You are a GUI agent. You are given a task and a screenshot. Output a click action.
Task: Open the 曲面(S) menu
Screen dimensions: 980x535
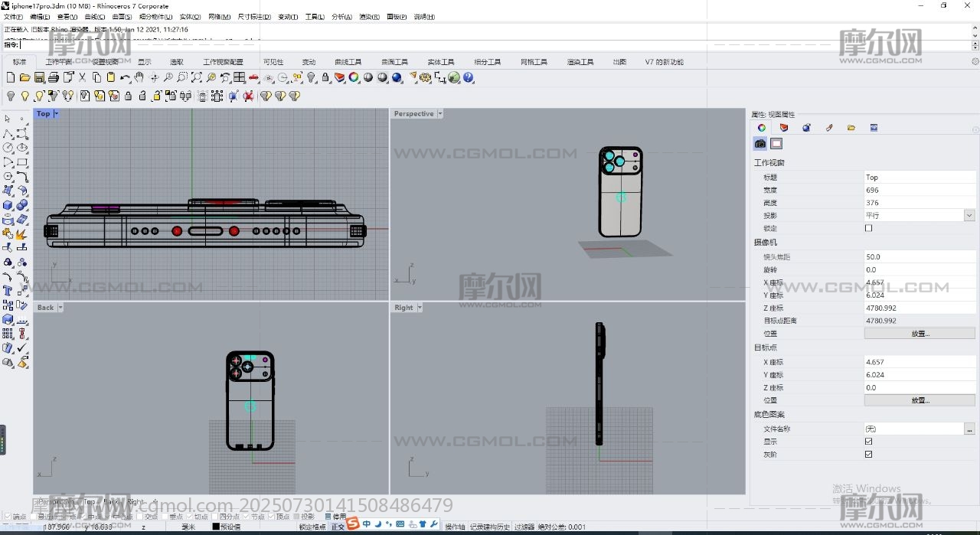(x=122, y=17)
